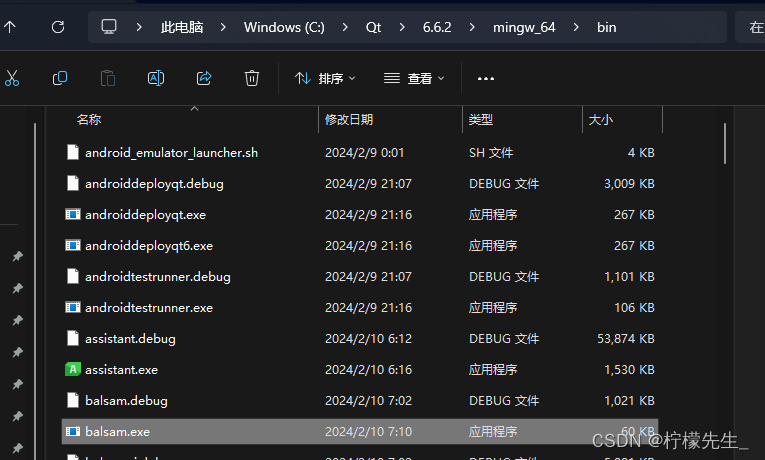Click the 1,530 KB size cell
Viewport: 765px width, 460px height.
pos(629,370)
